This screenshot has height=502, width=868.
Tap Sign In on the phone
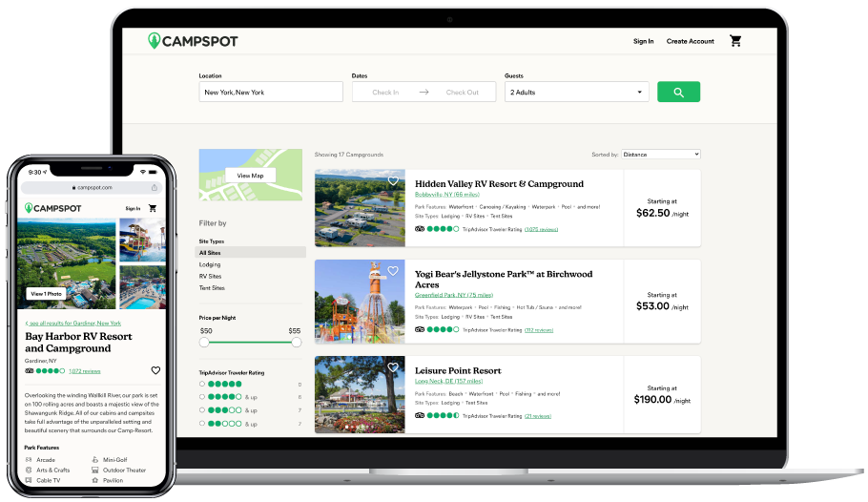click(x=133, y=209)
